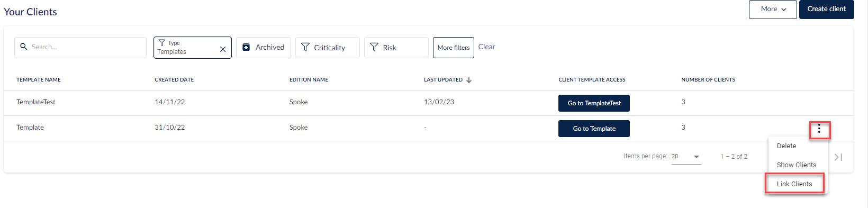Viewport: 868px width, 208px height.
Task: Open the Items per page dropdown
Action: [686, 157]
